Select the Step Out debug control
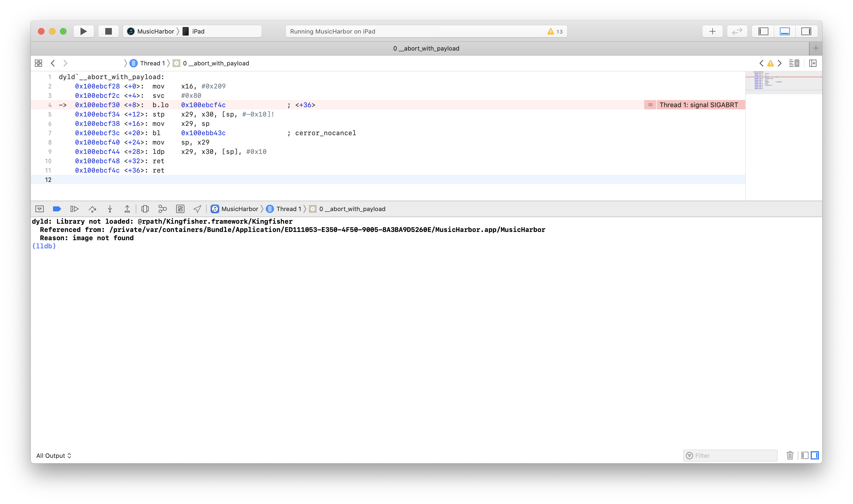 click(127, 209)
